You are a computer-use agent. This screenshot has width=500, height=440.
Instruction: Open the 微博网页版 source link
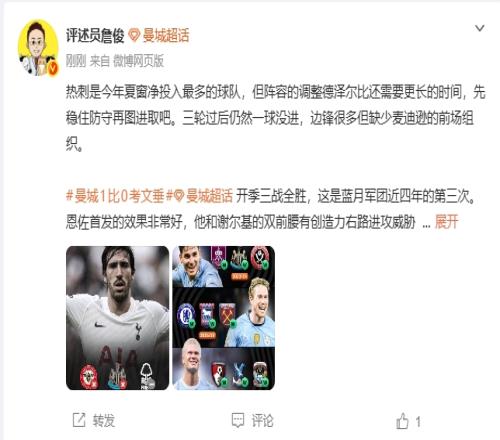click(x=138, y=61)
